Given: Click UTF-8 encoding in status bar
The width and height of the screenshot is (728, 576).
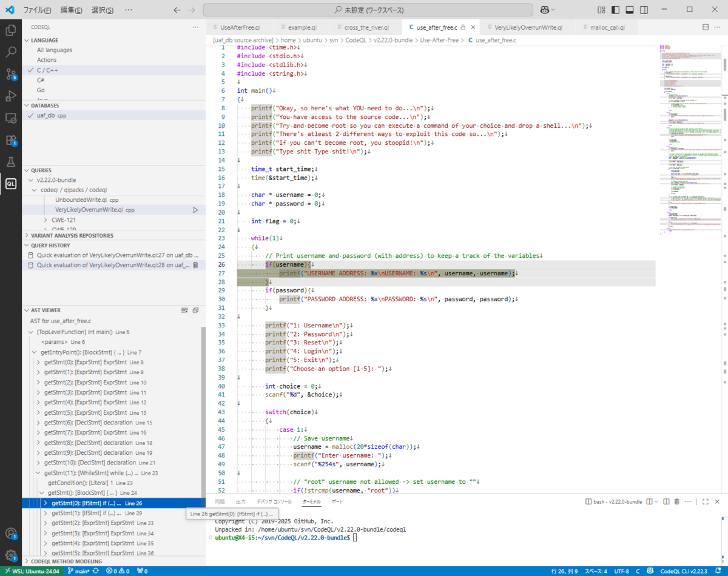Looking at the screenshot, I should click(621, 571).
